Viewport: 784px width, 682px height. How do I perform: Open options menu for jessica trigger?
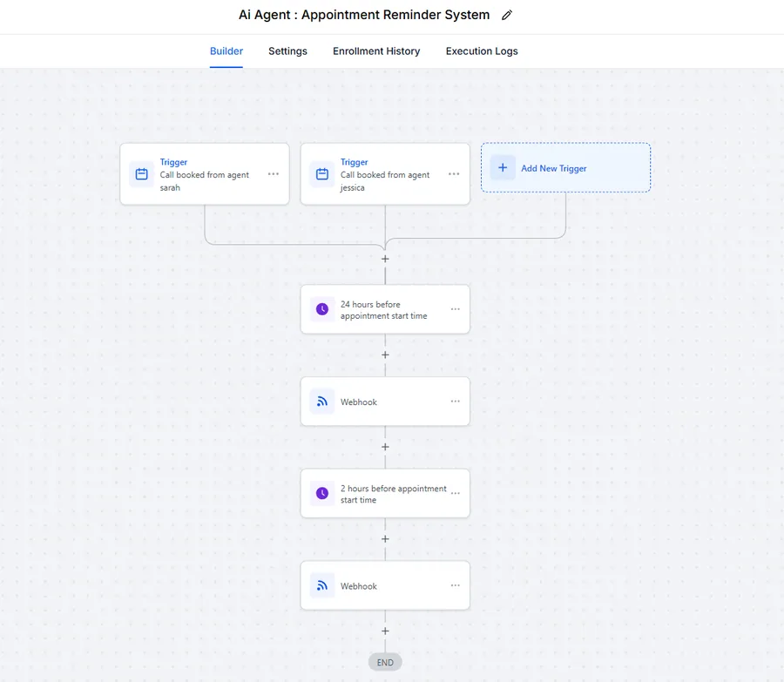[454, 174]
